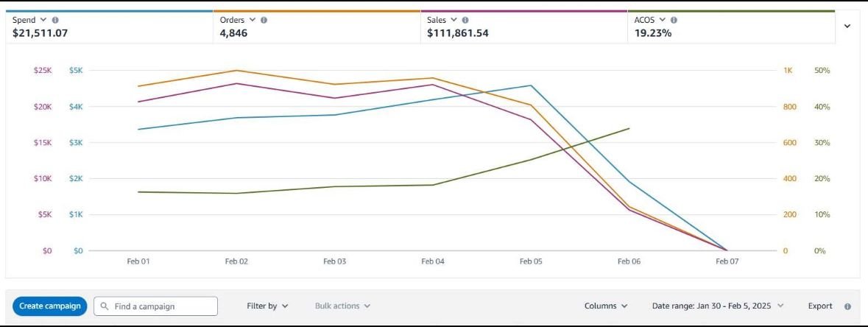Click the blue Spend line peak at Feb 05
This screenshot has width=868, height=327.
531,85
